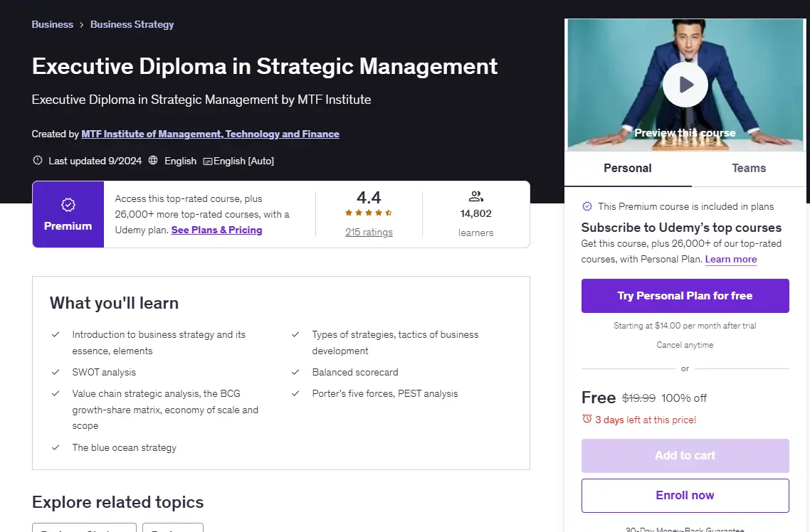Click the course title heading
Viewport: 810px width, 532px height.
coord(265,66)
